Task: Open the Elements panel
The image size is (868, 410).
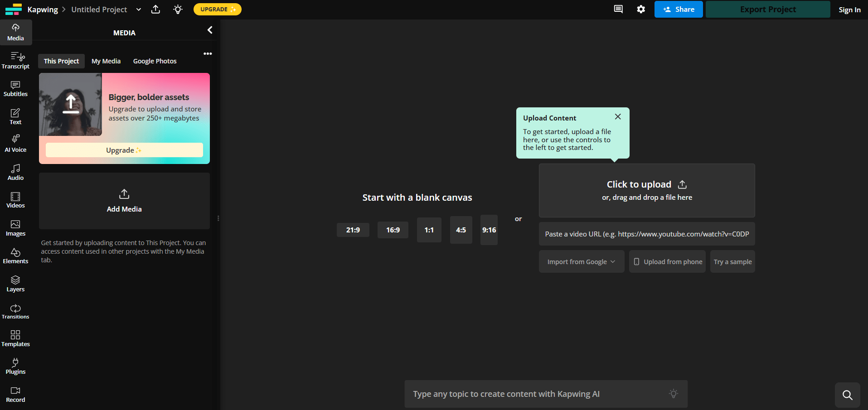Action: [15, 256]
